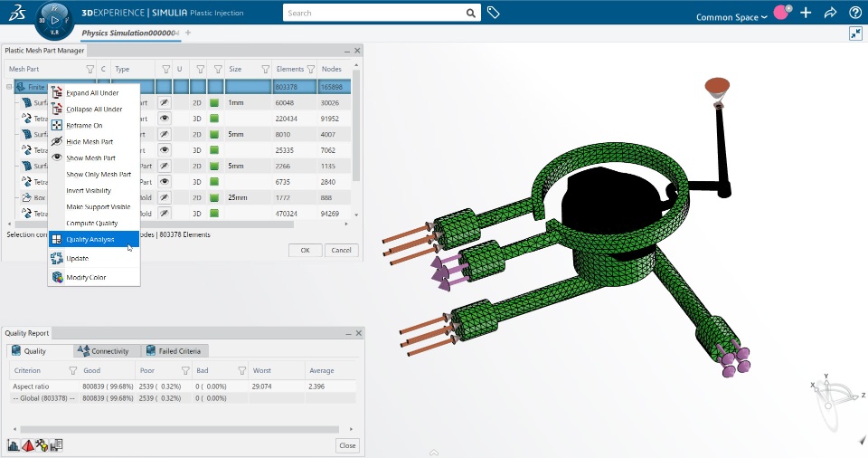Open the Mesh Part column filter
868x458 pixels.
pos(90,69)
